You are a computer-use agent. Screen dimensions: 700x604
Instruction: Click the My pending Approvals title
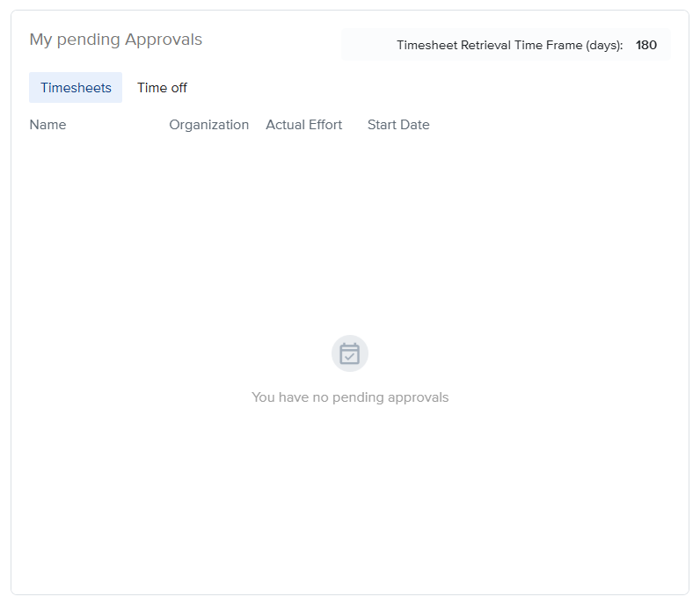(115, 40)
